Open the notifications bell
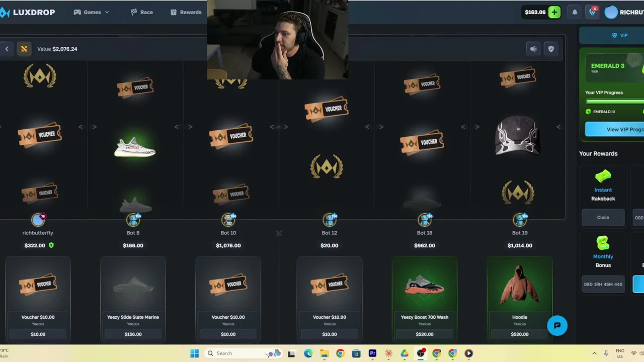The height and width of the screenshot is (362, 644). click(x=575, y=12)
